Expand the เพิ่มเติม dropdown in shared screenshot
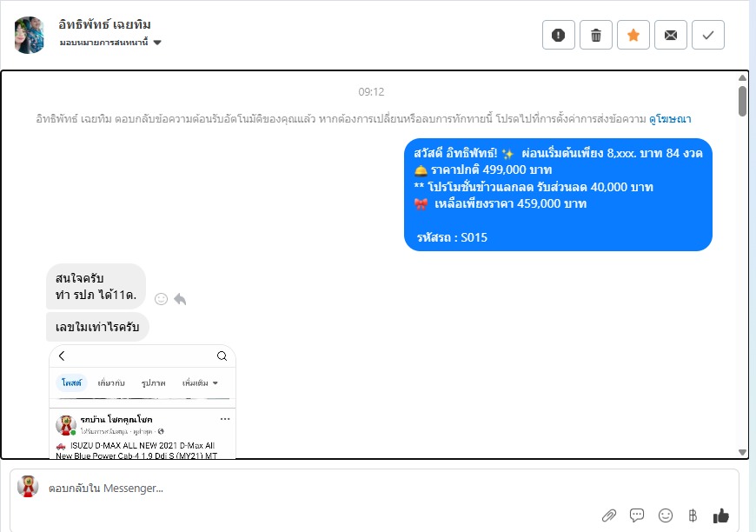The image size is (756, 532). [200, 383]
